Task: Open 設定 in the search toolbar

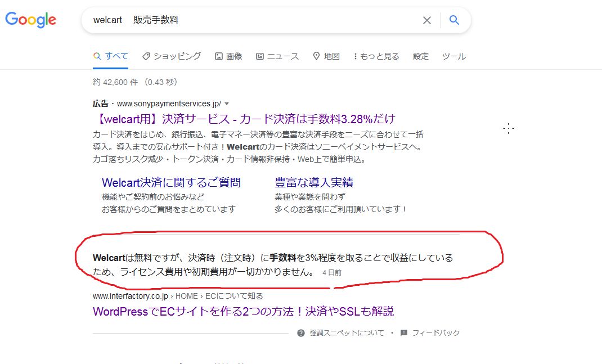Action: click(x=421, y=56)
